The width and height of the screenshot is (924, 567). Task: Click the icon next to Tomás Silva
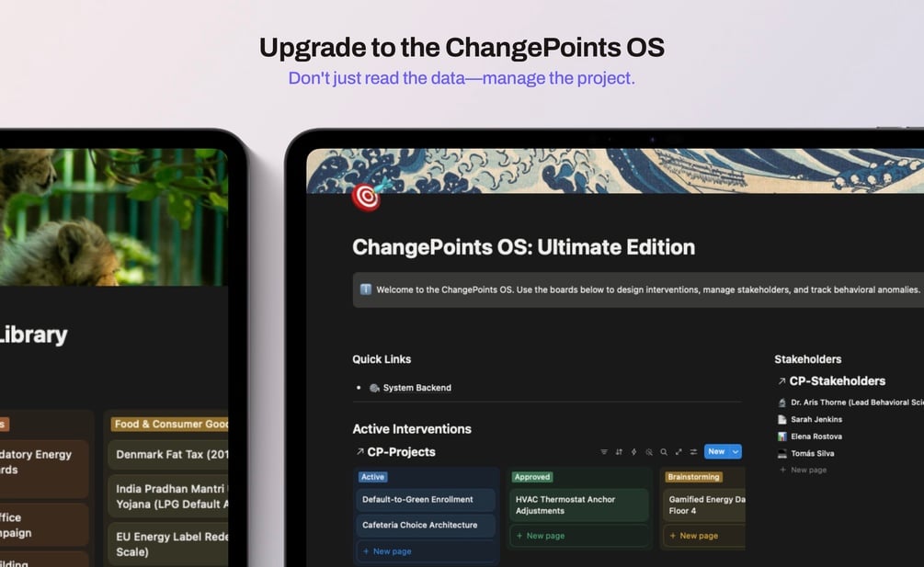click(782, 453)
